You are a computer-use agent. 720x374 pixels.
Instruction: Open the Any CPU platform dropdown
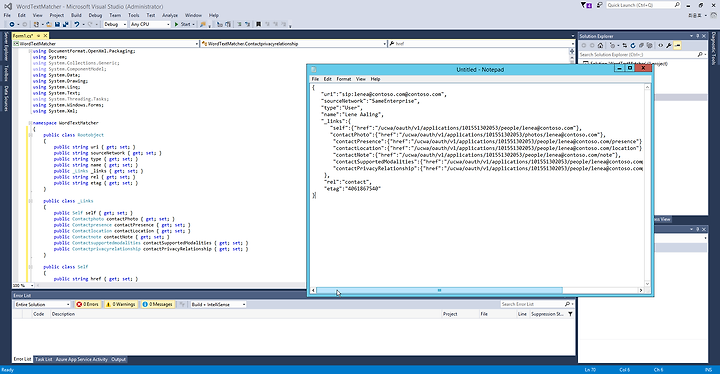(x=150, y=24)
